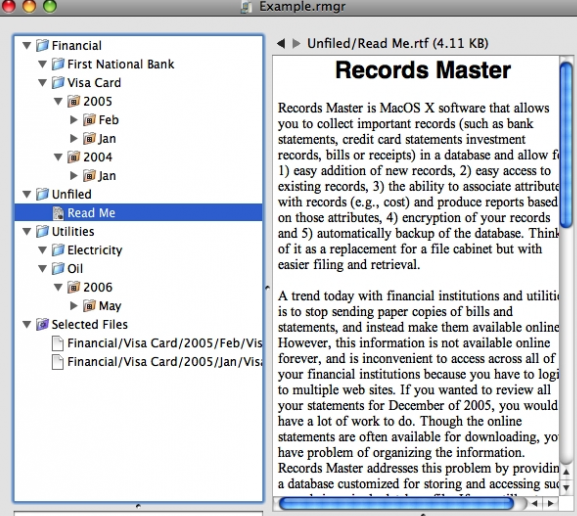Expand the Feb folder triangle

point(74,120)
